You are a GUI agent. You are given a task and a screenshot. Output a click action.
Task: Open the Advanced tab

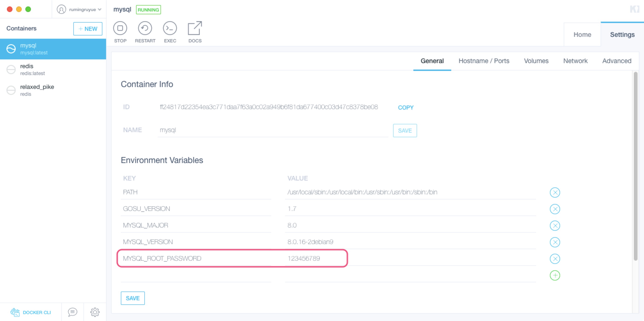[617, 61]
